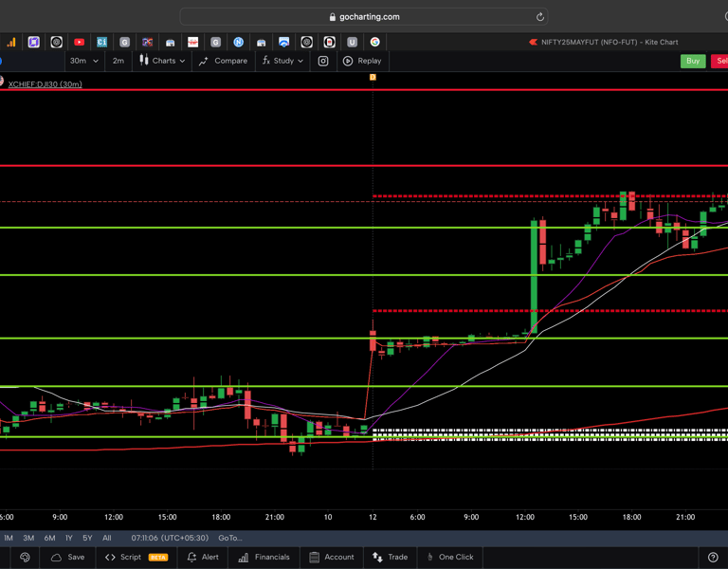Set chart range to 5Y
This screenshot has width=728, height=569.
[x=87, y=538]
